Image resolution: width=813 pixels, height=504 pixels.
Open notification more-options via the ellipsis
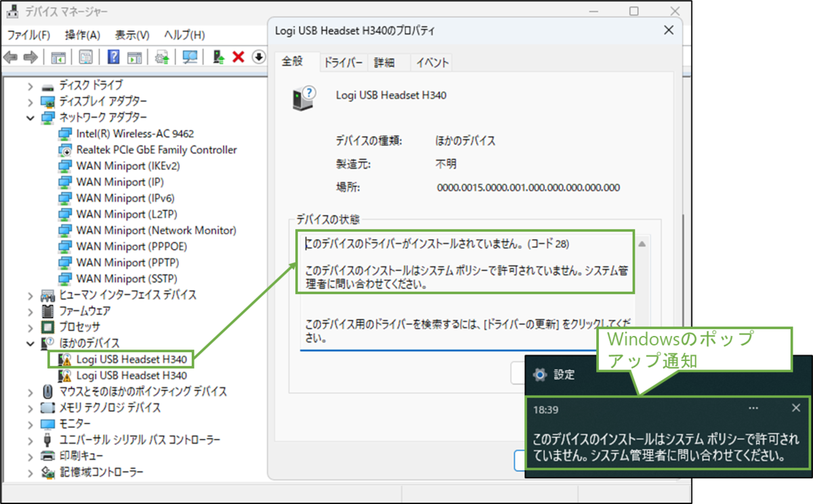point(753,407)
